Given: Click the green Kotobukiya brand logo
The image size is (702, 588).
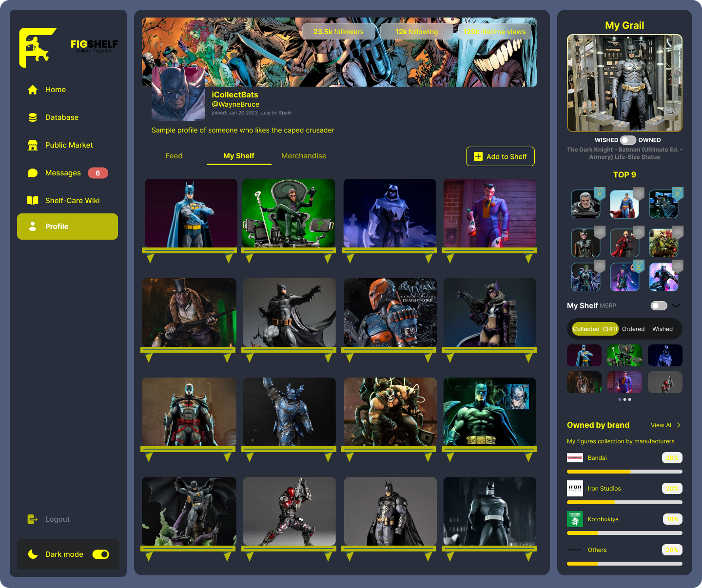Looking at the screenshot, I should click(x=575, y=519).
